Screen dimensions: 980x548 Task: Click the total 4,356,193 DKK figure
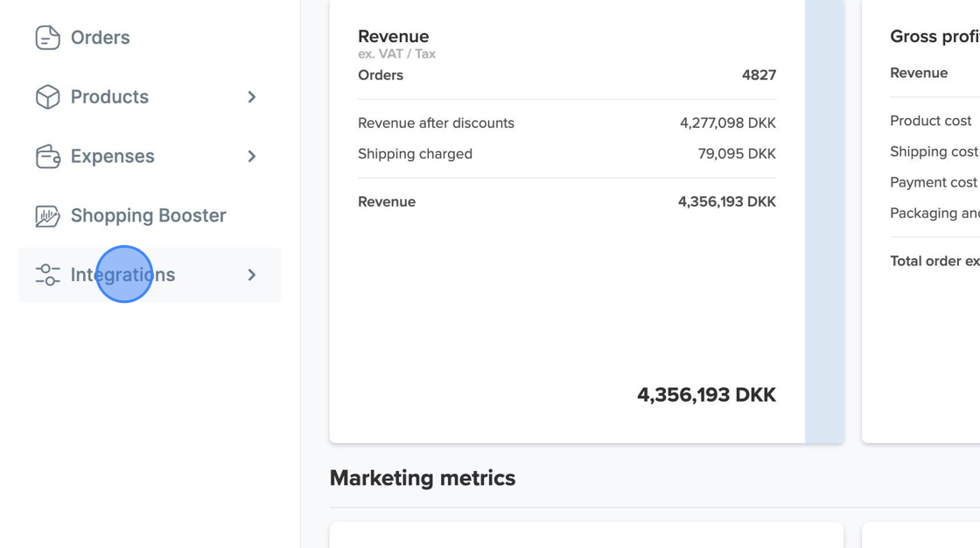point(706,395)
